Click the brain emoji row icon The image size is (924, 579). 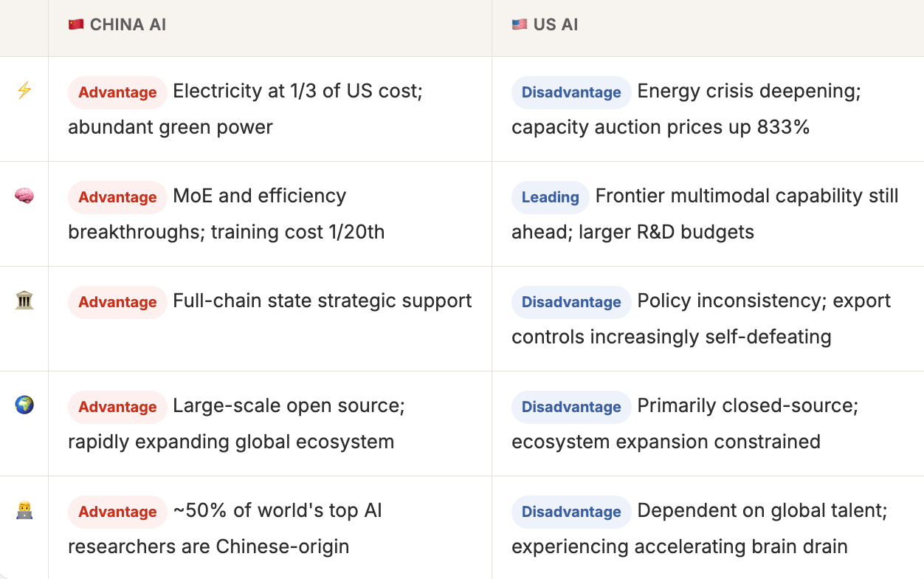24,196
